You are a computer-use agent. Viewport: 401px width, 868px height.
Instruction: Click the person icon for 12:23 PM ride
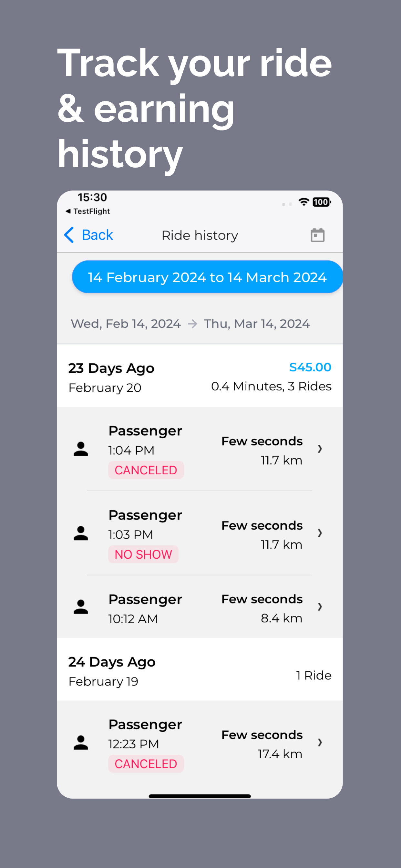coord(81,743)
